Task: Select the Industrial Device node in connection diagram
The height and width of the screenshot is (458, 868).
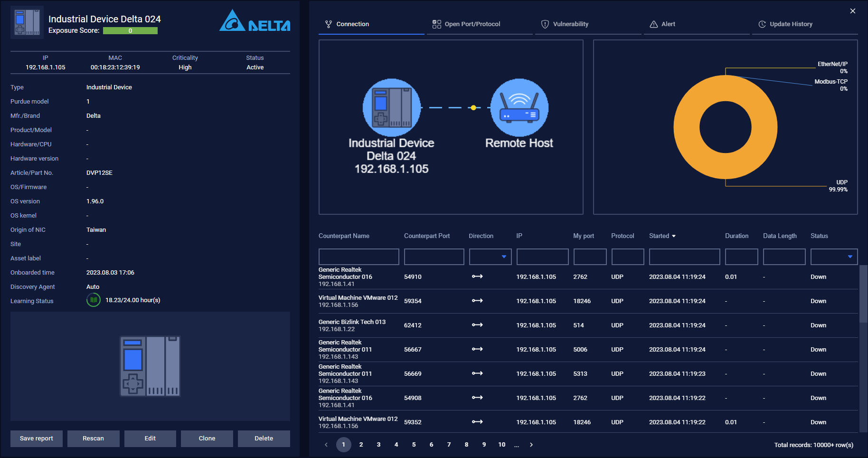Action: pyautogui.click(x=392, y=107)
